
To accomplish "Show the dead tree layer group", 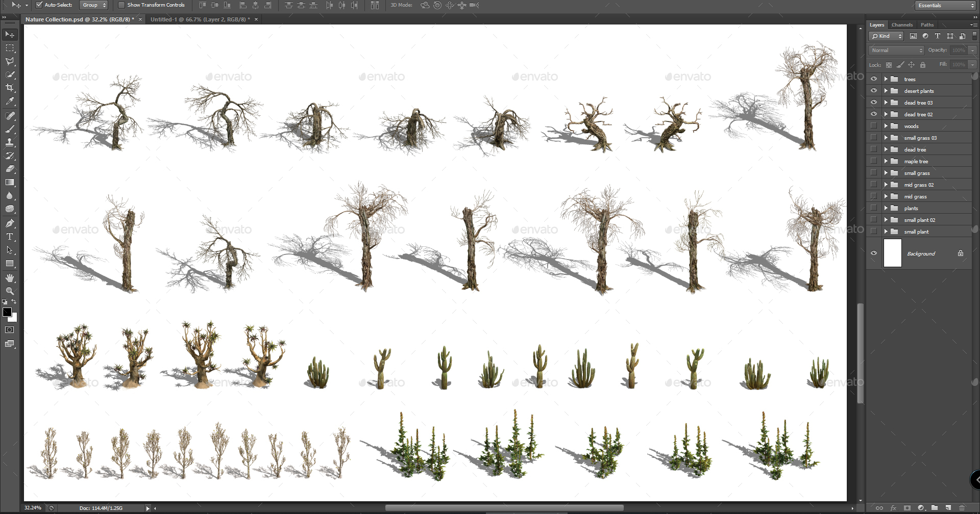I will point(874,149).
